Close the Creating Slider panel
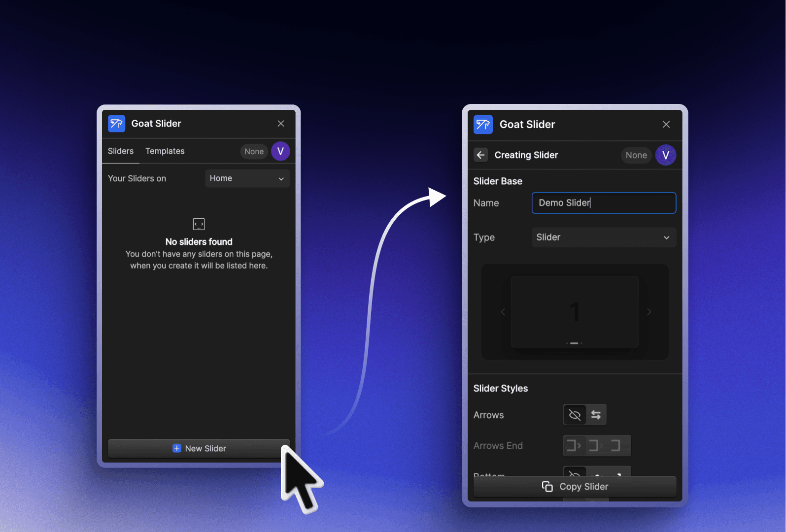786x532 pixels. (x=666, y=125)
